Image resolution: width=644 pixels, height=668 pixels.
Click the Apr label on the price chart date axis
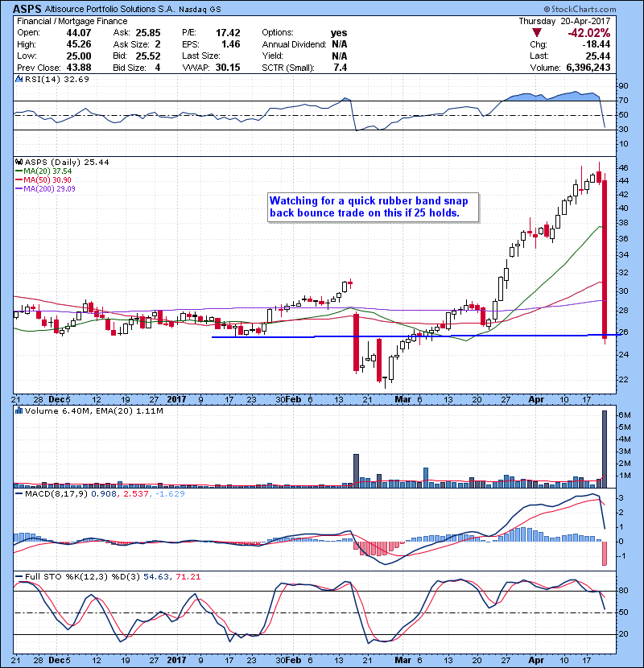point(536,400)
